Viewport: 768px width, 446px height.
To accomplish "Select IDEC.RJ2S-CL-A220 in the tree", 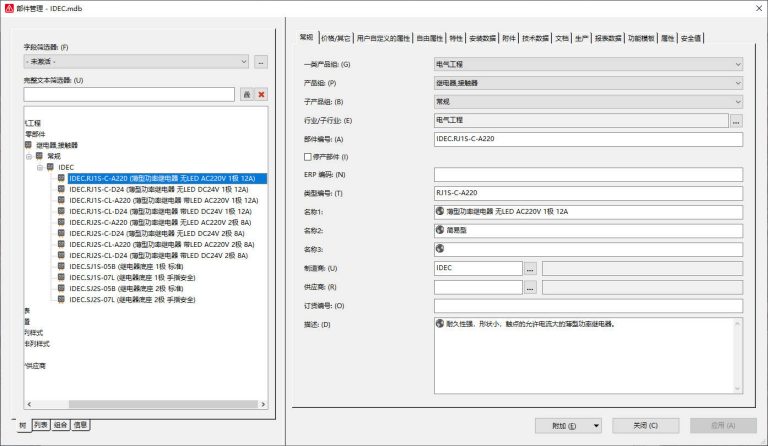I will pos(162,244).
